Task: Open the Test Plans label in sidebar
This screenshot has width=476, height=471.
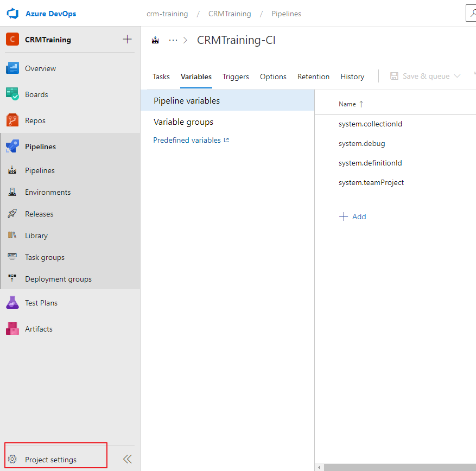Action: pos(41,303)
